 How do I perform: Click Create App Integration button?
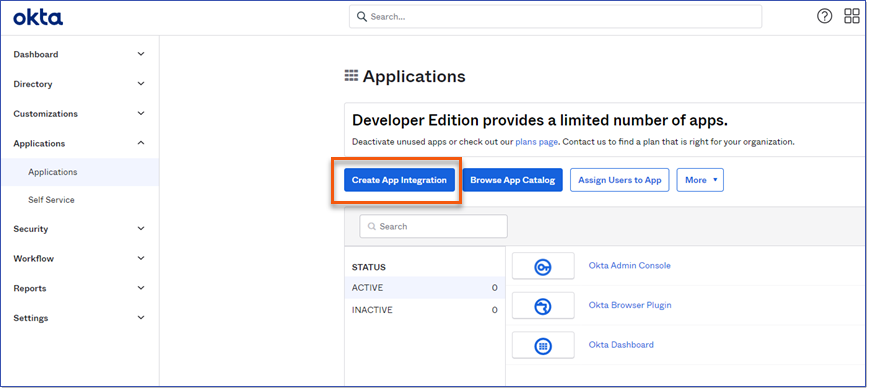point(399,180)
